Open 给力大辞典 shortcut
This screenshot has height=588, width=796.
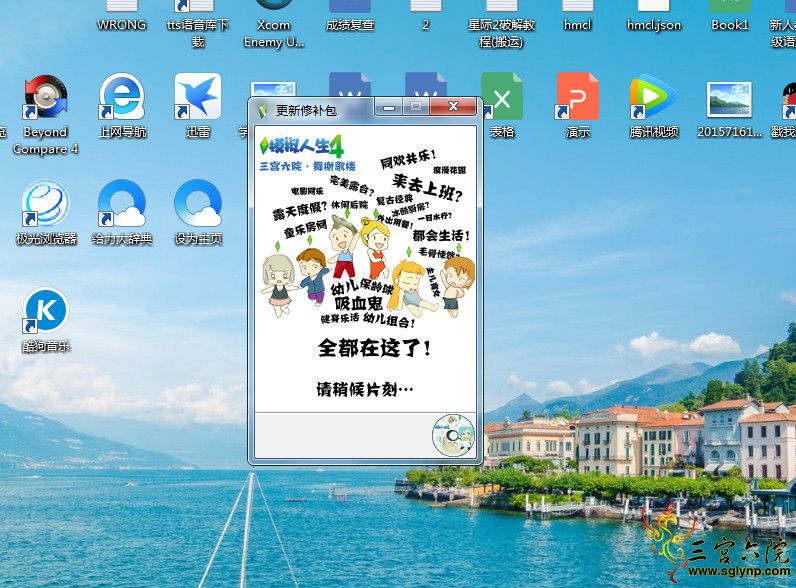(122, 213)
